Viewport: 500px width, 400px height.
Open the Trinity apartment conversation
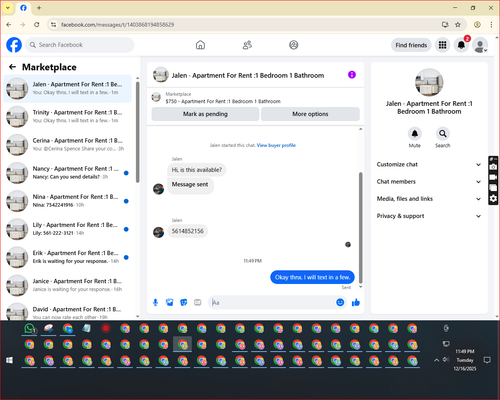[x=68, y=117]
